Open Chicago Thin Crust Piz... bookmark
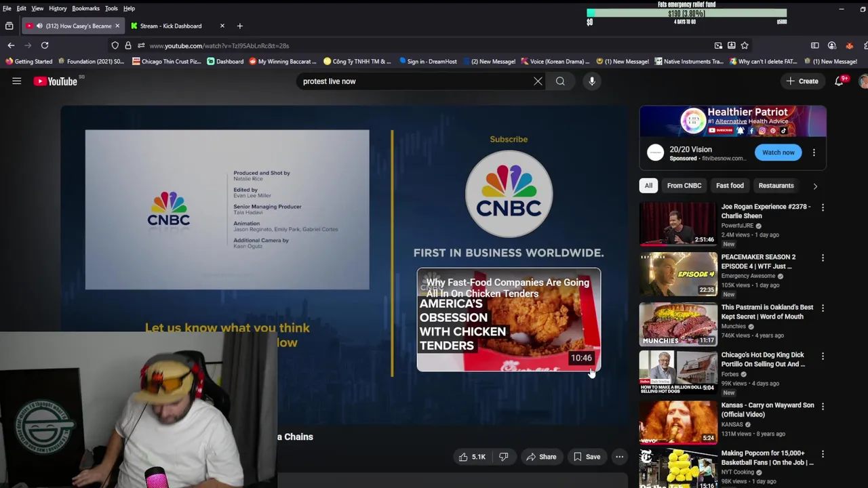 [x=166, y=62]
